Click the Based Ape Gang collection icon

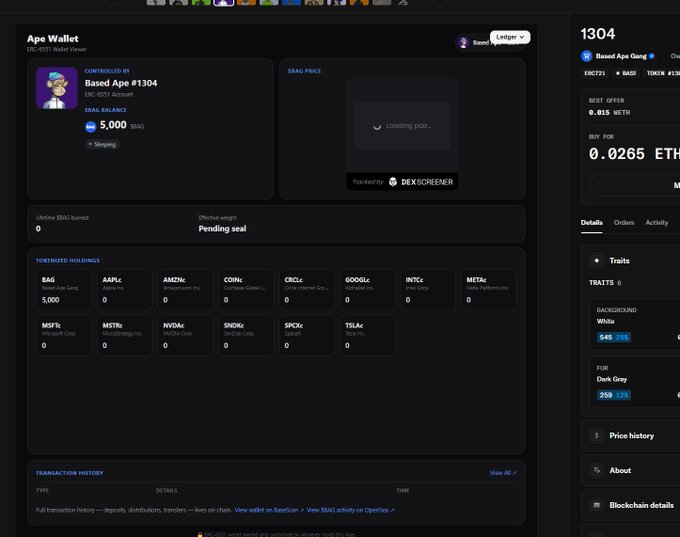(587, 56)
